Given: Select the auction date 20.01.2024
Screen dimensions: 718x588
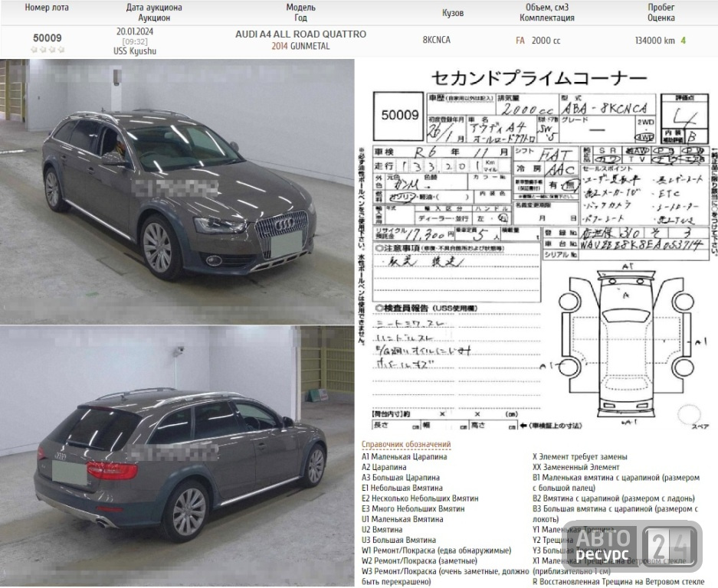Looking at the screenshot, I should [135, 31].
